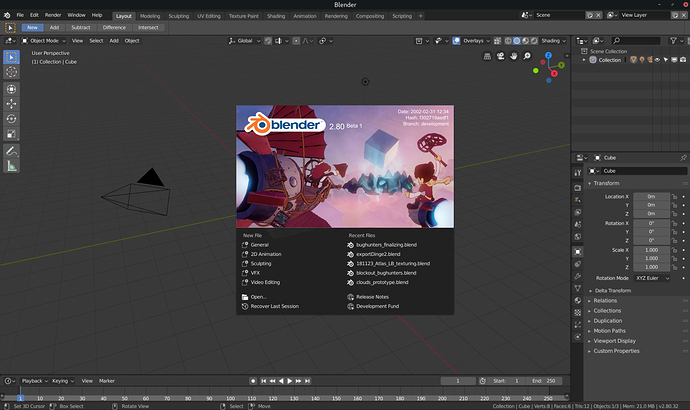The width and height of the screenshot is (690, 410).
Task: Select the Select Box tool in the left toolbar
Action: point(11,57)
